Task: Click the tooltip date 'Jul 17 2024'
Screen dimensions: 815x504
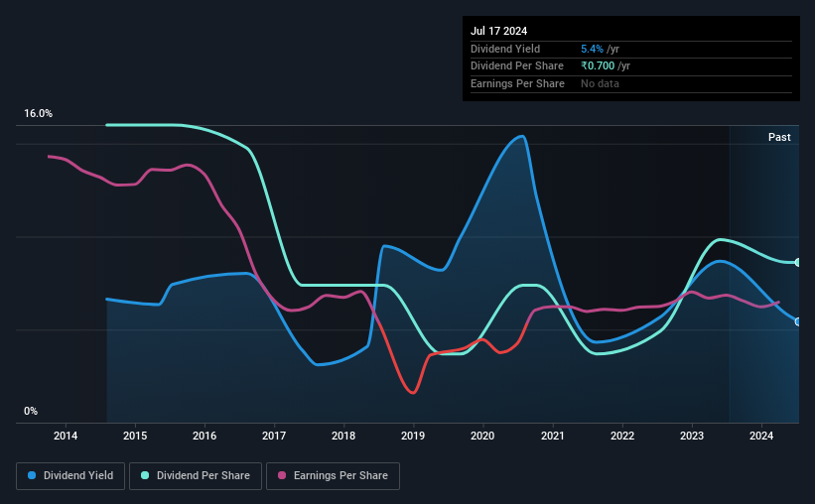Action: click(498, 31)
